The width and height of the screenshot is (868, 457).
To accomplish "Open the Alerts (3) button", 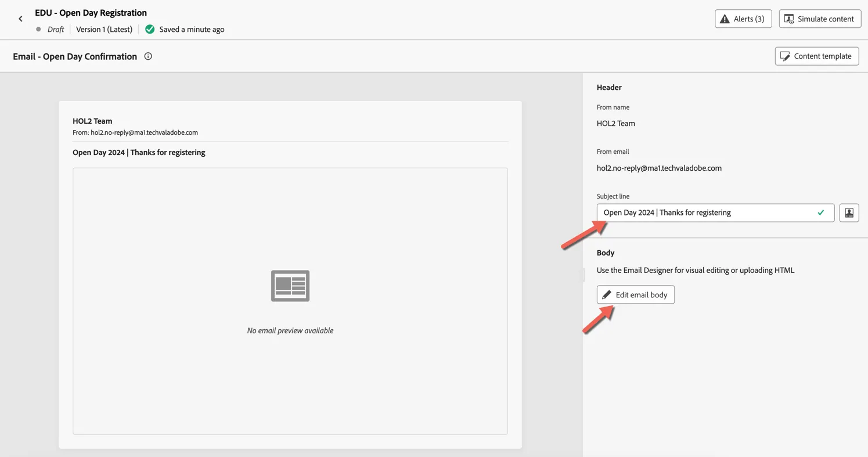I will coord(743,19).
